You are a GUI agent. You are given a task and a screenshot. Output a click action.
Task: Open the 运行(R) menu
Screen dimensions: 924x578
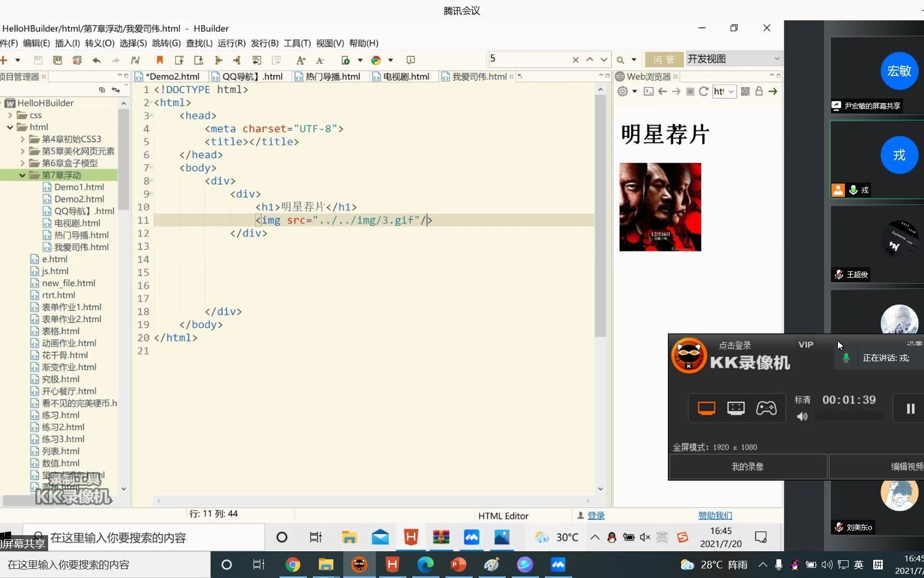230,43
